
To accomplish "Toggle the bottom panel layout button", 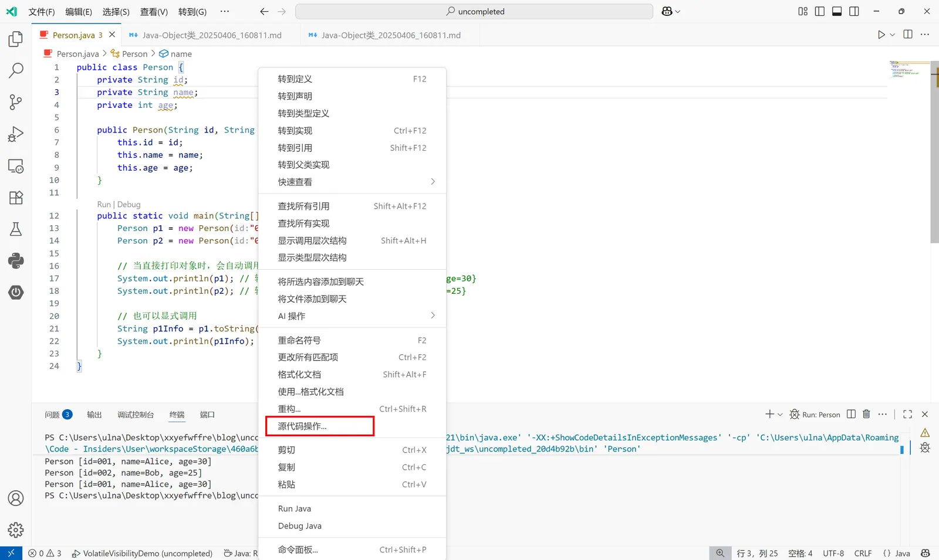I will pyautogui.click(x=837, y=11).
